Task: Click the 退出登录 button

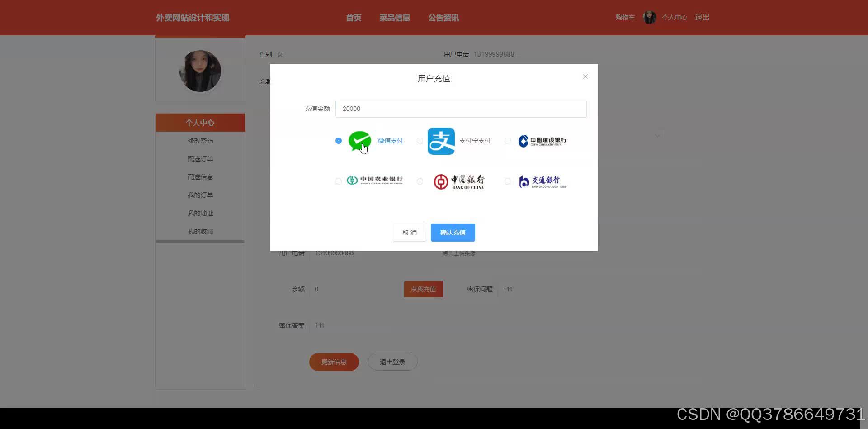Action: [392, 362]
